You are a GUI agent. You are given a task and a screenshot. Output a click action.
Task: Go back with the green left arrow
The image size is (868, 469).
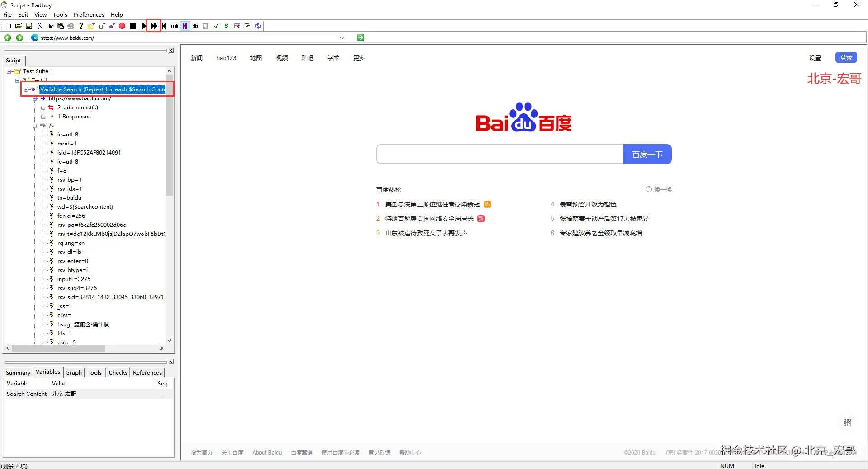8,38
